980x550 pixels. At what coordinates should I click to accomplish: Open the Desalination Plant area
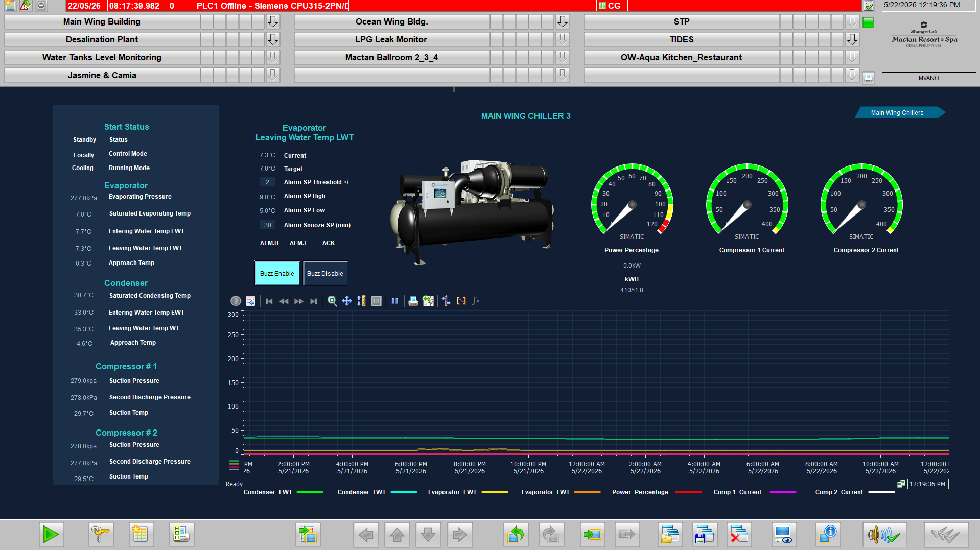point(102,39)
